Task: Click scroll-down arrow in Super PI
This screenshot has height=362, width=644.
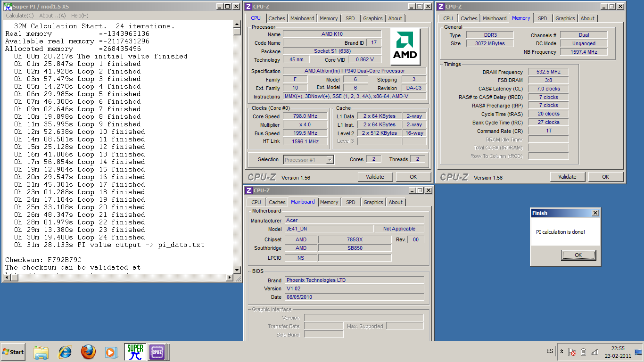Action: coord(237,270)
